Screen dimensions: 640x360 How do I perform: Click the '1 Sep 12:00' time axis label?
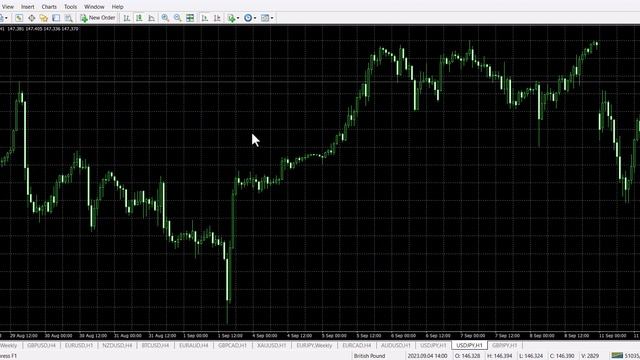coord(230,336)
